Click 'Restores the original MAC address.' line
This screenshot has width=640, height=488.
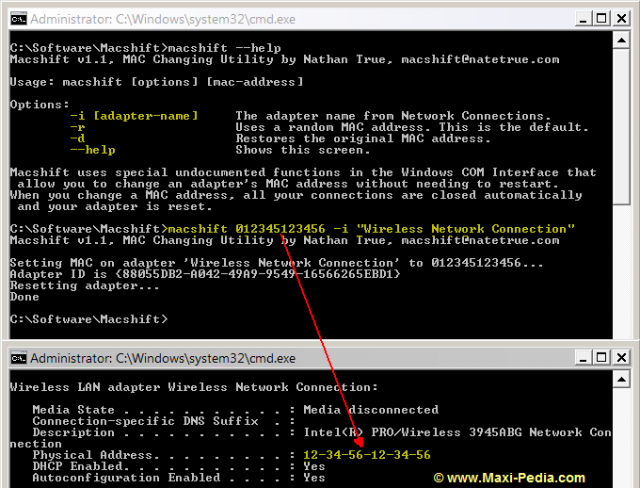click(x=363, y=139)
